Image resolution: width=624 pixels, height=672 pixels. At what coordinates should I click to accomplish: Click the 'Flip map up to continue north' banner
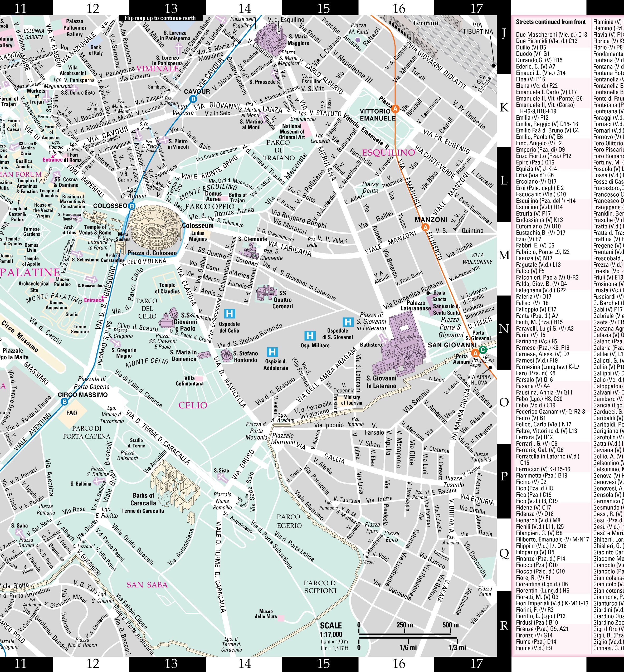160,18
